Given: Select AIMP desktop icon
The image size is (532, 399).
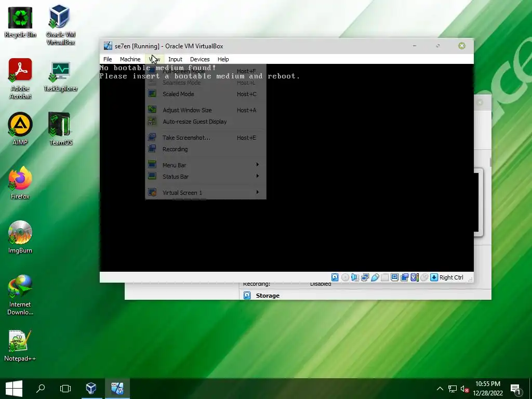Looking at the screenshot, I should click(x=20, y=129).
